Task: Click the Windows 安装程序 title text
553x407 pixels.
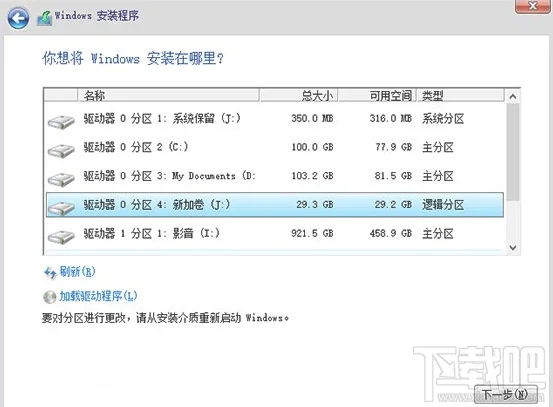Action: (97, 16)
